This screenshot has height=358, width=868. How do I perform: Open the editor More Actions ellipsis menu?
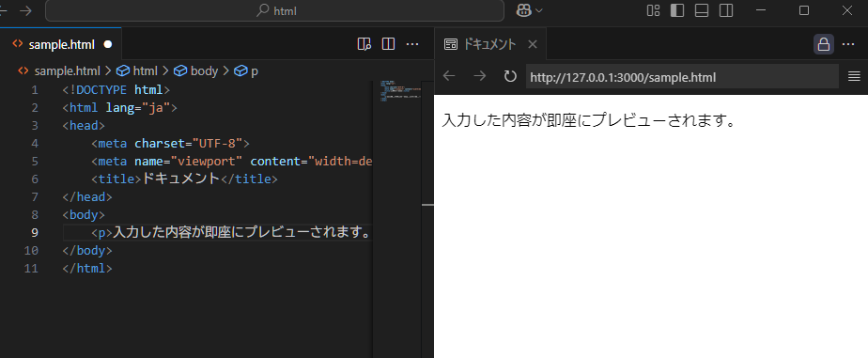(x=412, y=44)
